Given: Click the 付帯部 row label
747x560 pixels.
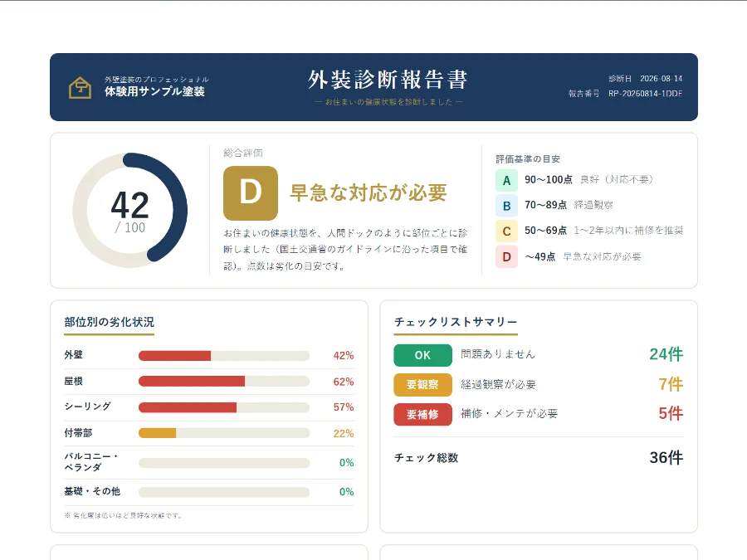Looking at the screenshot, I should click(x=78, y=433).
